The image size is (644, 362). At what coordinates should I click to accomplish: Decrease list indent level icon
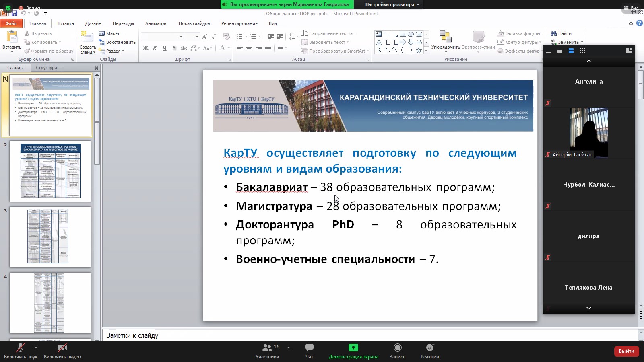[270, 37]
